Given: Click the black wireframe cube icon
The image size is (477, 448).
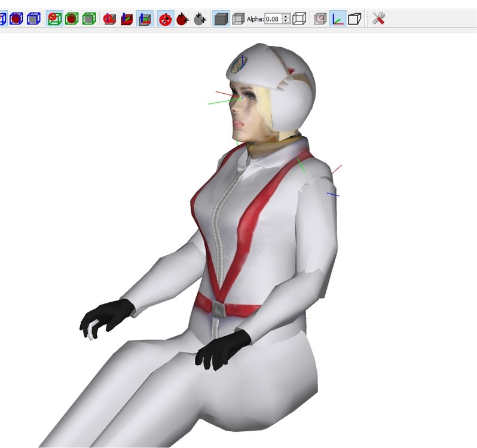Looking at the screenshot, I should click(299, 19).
